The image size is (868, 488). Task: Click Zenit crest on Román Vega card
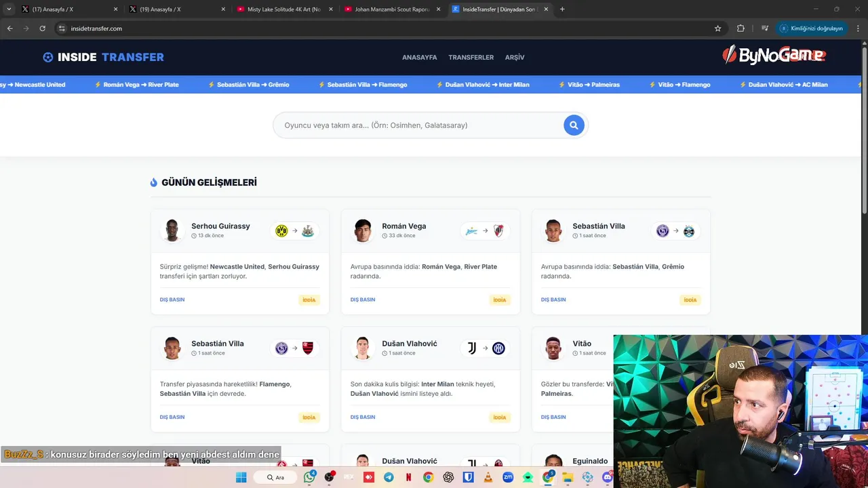tap(472, 231)
